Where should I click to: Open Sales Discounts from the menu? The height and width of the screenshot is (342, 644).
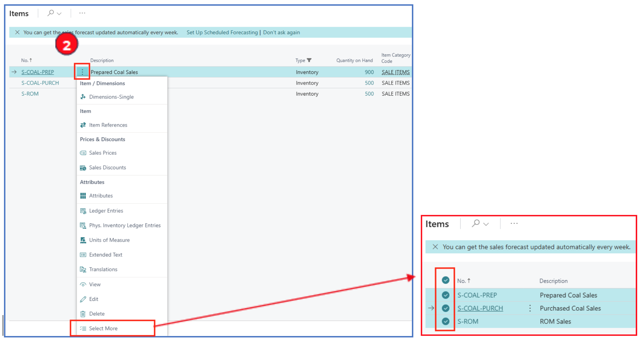[x=107, y=167]
